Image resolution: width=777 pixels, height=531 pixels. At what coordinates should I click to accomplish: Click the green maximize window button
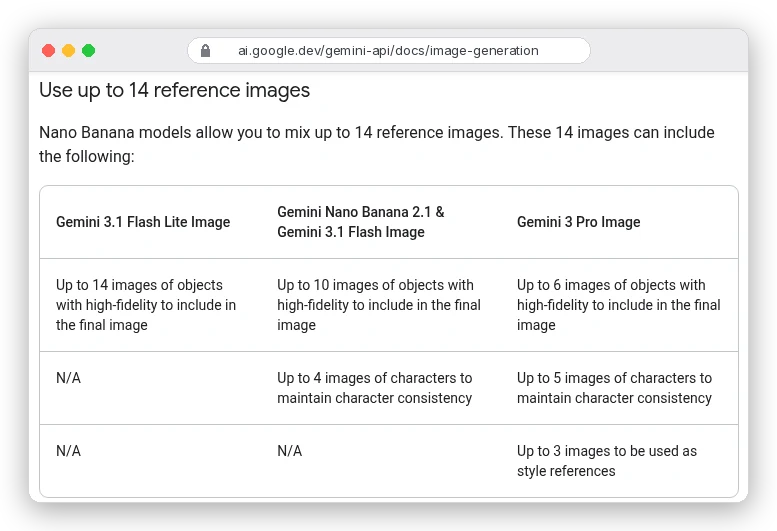pyautogui.click(x=89, y=51)
